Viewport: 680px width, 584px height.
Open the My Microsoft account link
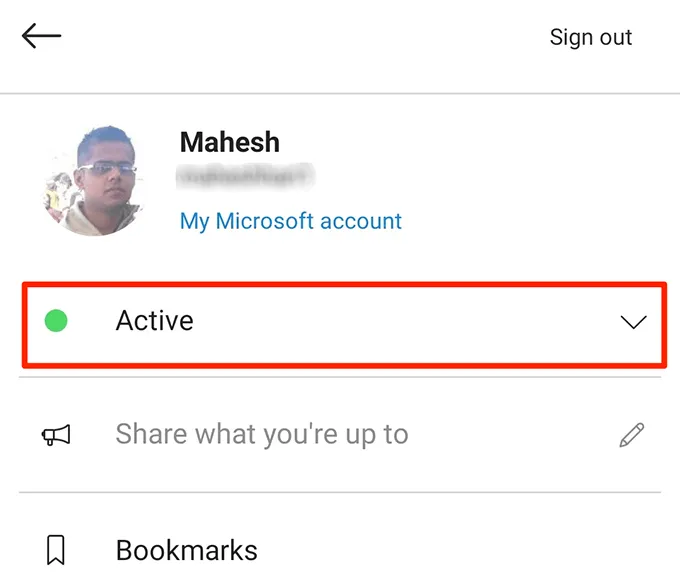pos(290,221)
